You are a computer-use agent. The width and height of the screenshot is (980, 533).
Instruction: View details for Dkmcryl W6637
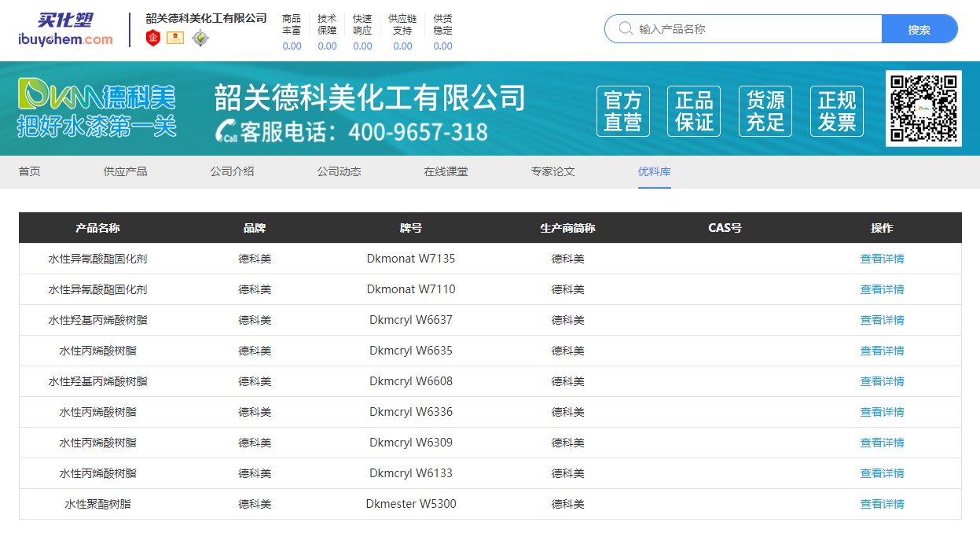click(883, 320)
